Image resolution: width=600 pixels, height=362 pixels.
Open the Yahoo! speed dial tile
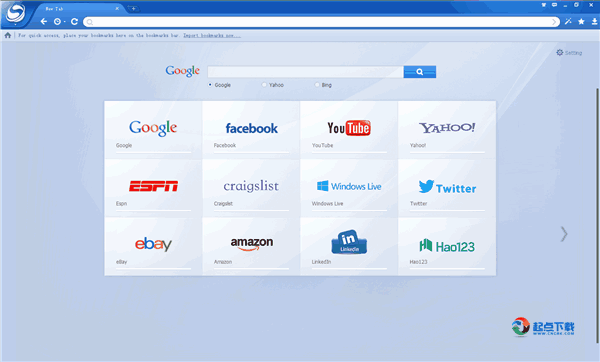447,130
